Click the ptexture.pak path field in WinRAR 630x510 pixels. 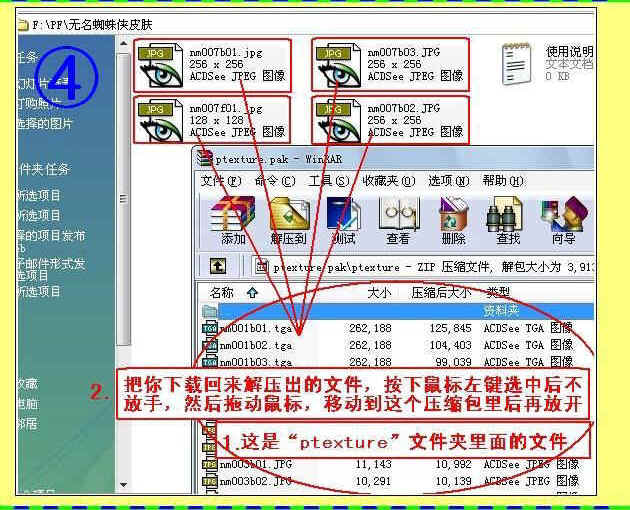422,266
